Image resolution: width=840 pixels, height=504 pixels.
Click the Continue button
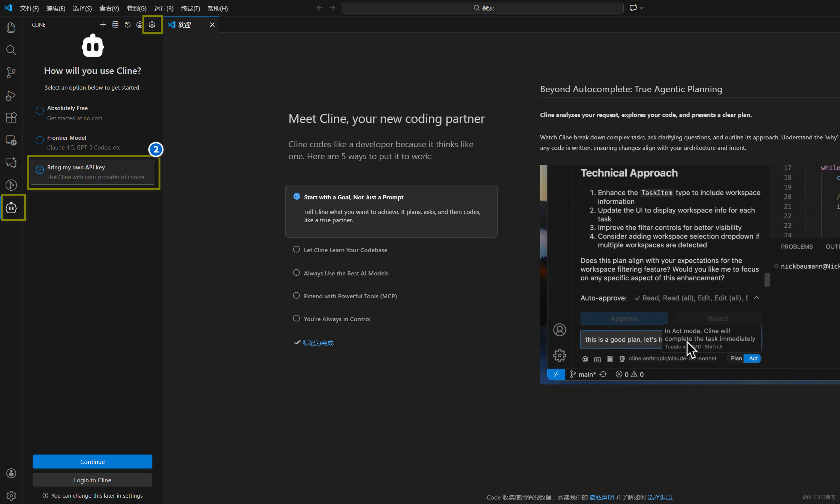point(92,462)
